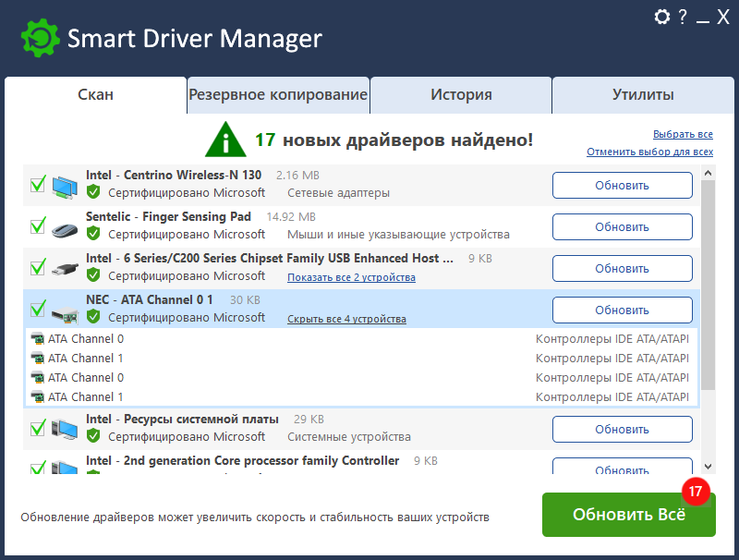This screenshot has width=739, height=560.
Task: Select Intel 2nd generation Core processor family Controller
Action: 242,460
